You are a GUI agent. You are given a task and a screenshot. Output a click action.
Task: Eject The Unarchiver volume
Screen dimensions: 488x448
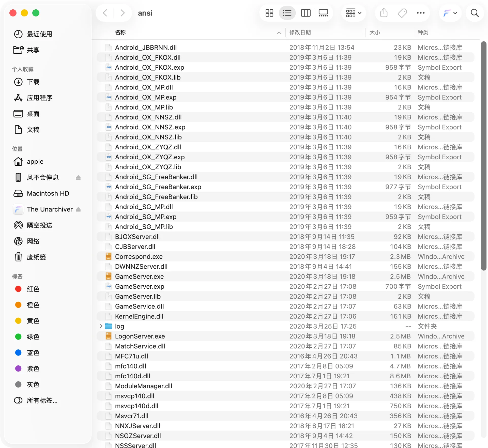[78, 209]
